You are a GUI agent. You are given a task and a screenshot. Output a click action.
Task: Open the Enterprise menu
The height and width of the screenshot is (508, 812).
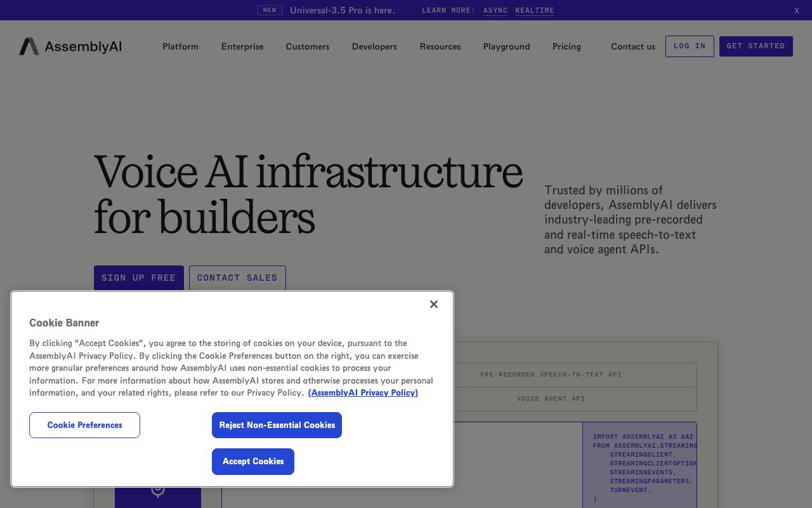(242, 46)
